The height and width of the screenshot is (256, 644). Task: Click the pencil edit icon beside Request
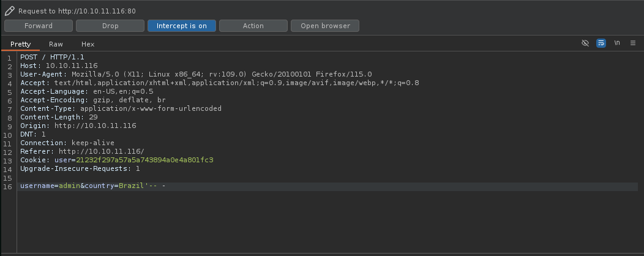tap(10, 10)
